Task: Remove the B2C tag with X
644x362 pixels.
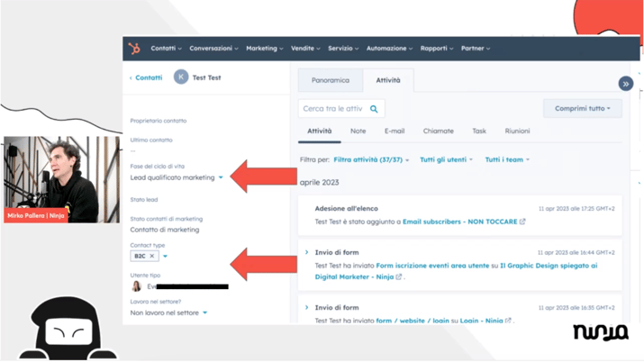Action: coord(152,256)
